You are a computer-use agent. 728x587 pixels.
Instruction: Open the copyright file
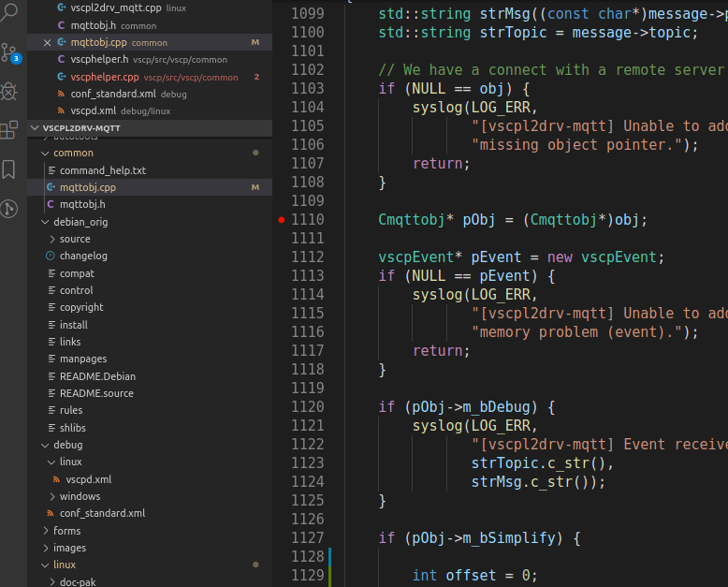point(150,307)
